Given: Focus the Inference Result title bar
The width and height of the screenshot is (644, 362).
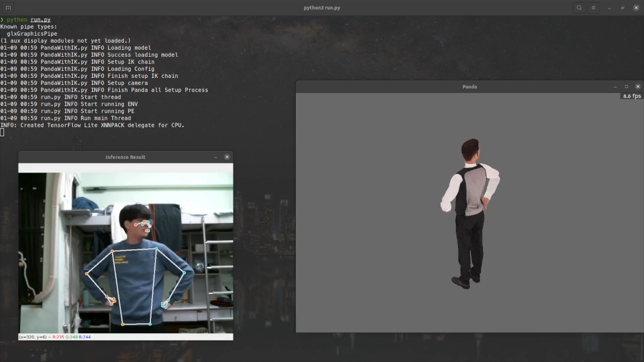Looking at the screenshot, I should pos(125,157).
